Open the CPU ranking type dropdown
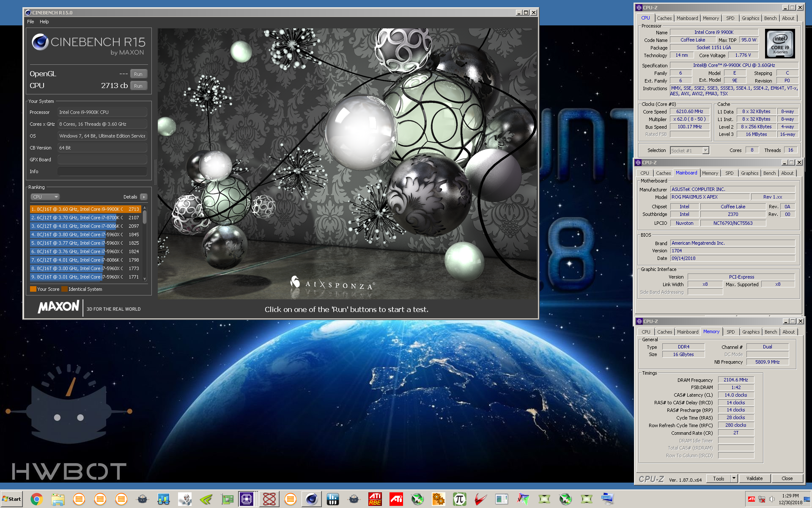The height and width of the screenshot is (508, 812). tap(45, 197)
